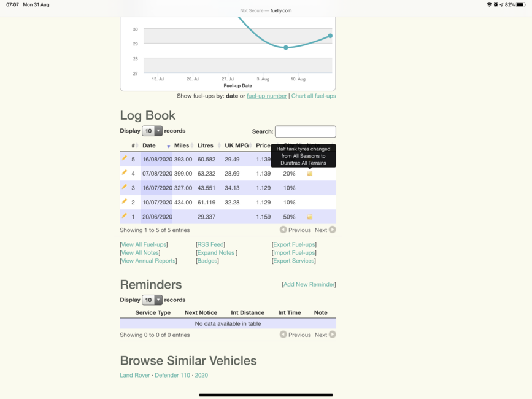Show fuel-ups by fuel-up number
532x399 pixels.
(267, 96)
